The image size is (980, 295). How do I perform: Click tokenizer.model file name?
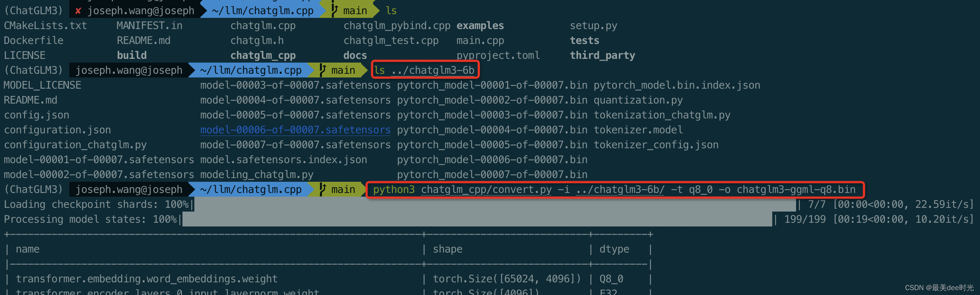pos(638,130)
